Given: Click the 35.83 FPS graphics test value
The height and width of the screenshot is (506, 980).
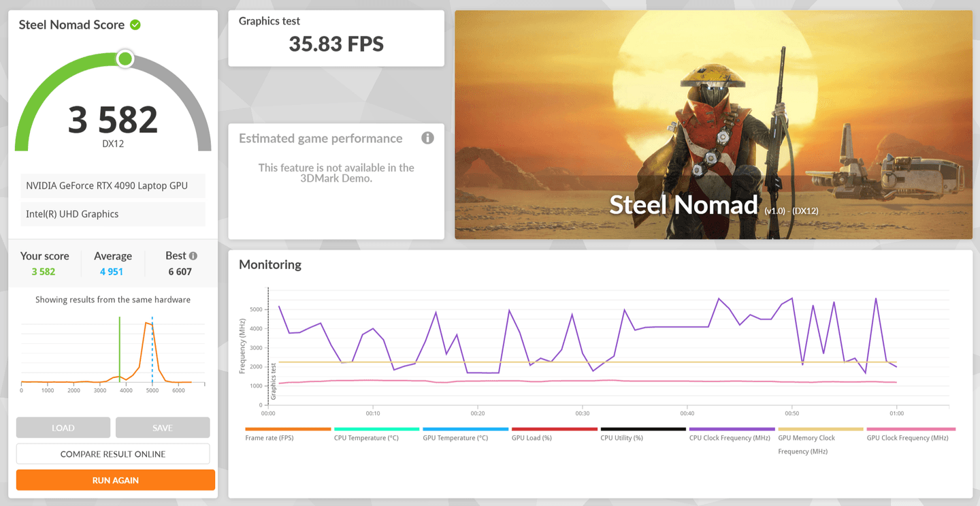Looking at the screenshot, I should (336, 44).
